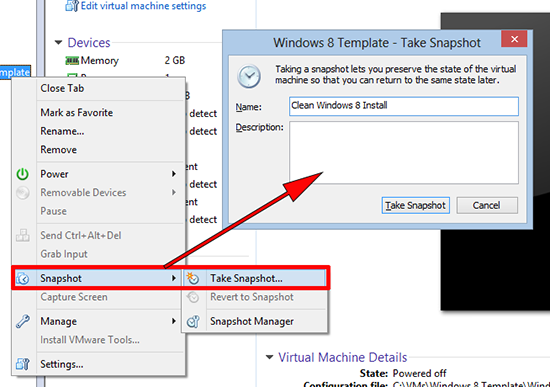Choose Mark as Favorite
Image resolution: width=550 pixels, height=387 pixels.
tap(76, 113)
